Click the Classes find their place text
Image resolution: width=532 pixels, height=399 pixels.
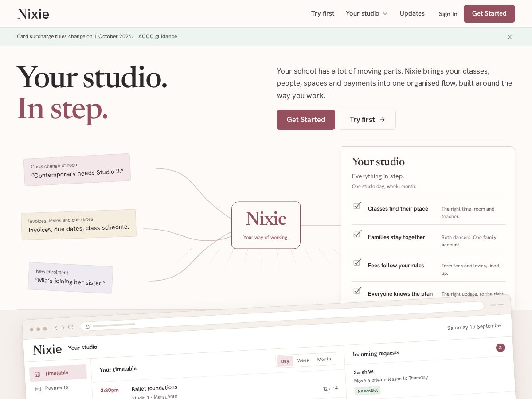point(398,209)
